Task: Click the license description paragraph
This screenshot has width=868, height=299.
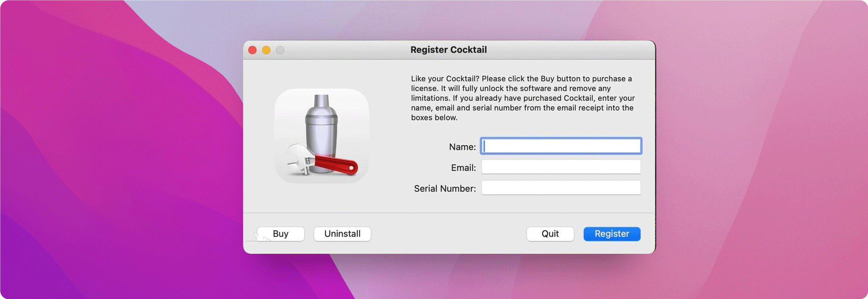Action: pos(523,98)
